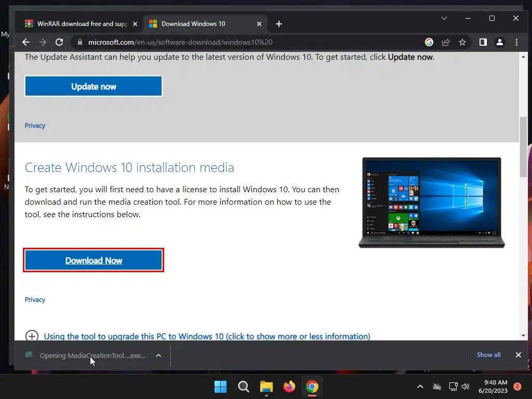Open the Chrome profile icon
Screen dimensions: 532x399
(499, 42)
